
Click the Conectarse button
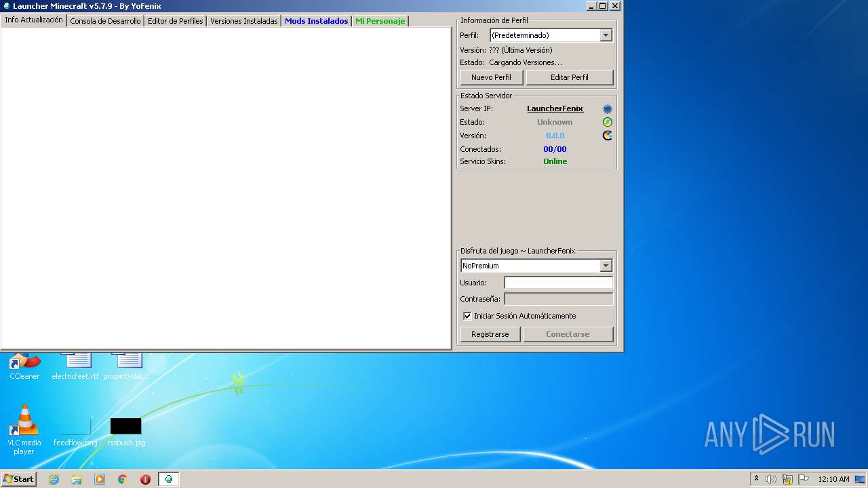tap(568, 334)
